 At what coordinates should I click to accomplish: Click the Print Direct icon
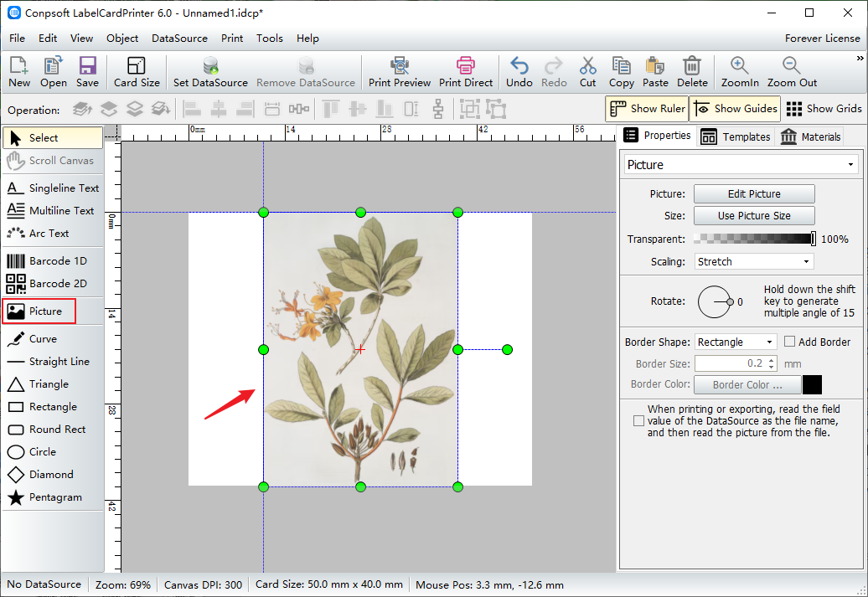(x=466, y=72)
